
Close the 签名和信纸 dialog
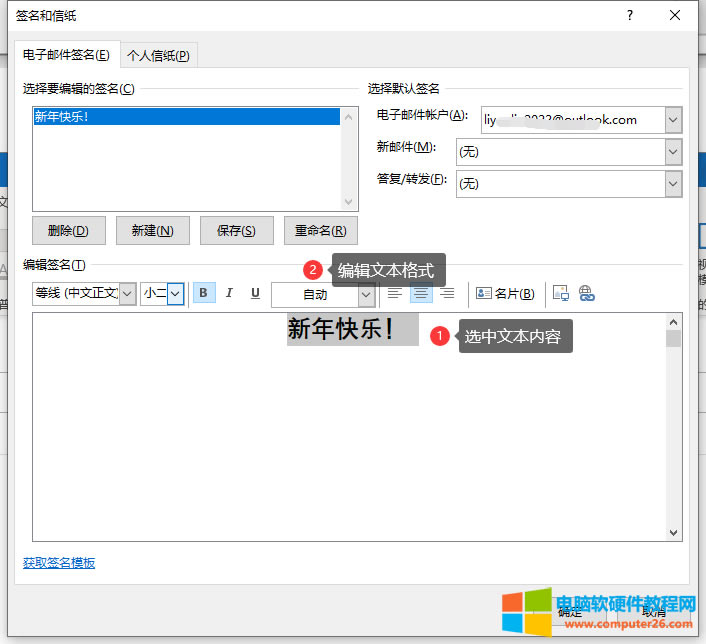[x=674, y=15]
